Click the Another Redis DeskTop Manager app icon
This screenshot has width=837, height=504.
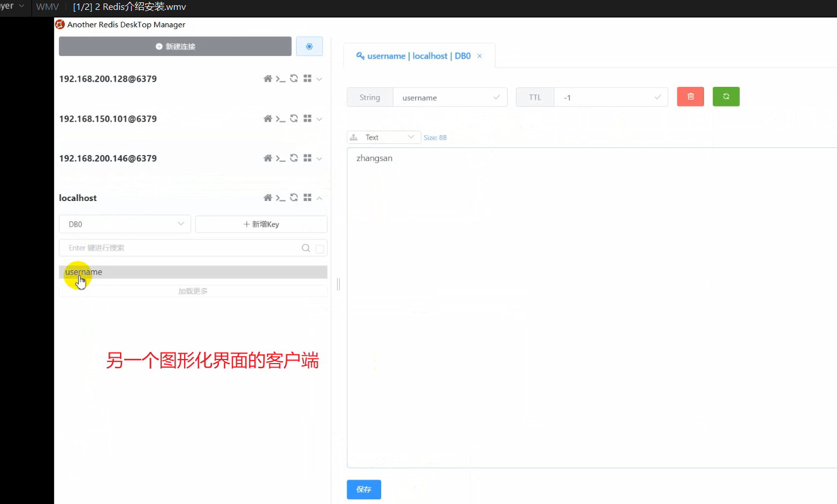pyautogui.click(x=59, y=24)
